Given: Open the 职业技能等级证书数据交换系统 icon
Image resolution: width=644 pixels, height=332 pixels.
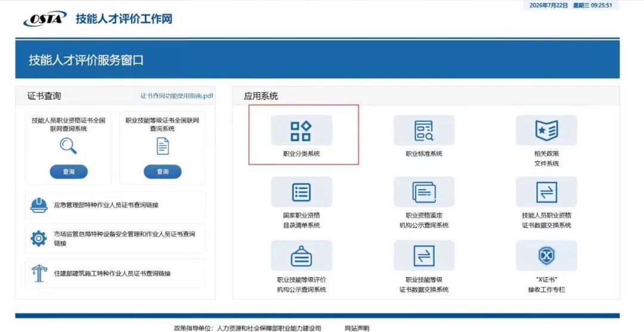Looking at the screenshot, I should click(424, 256).
